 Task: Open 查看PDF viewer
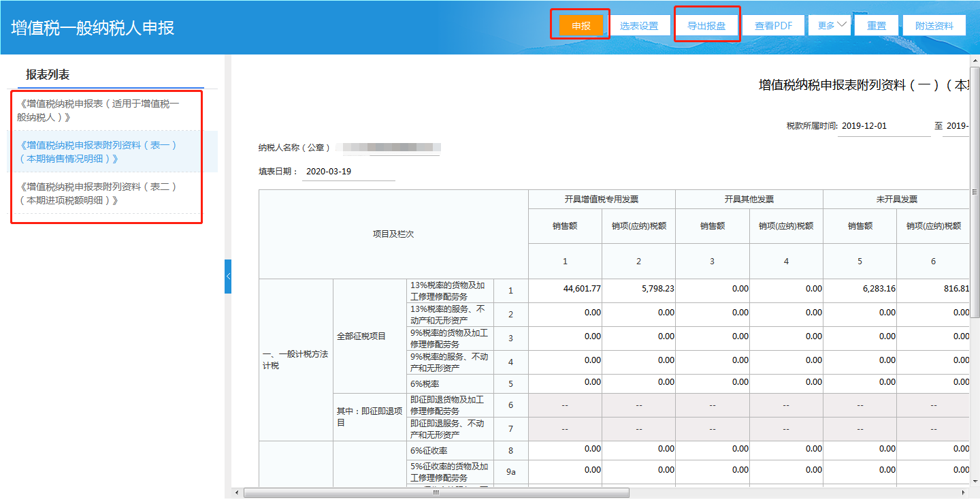pos(773,26)
